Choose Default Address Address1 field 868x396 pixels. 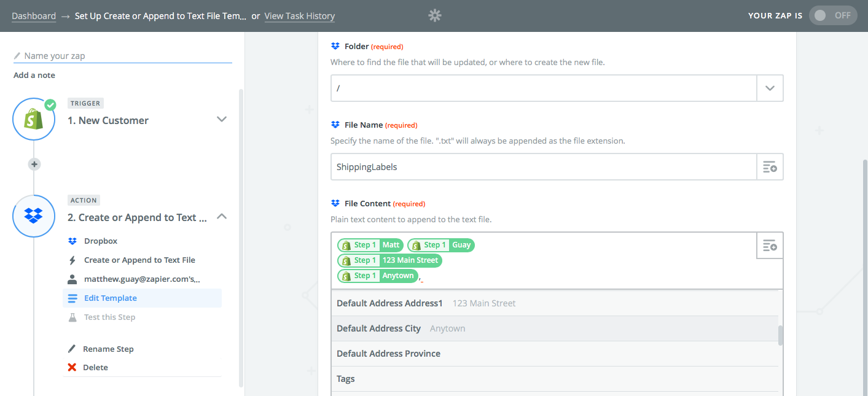coord(555,303)
